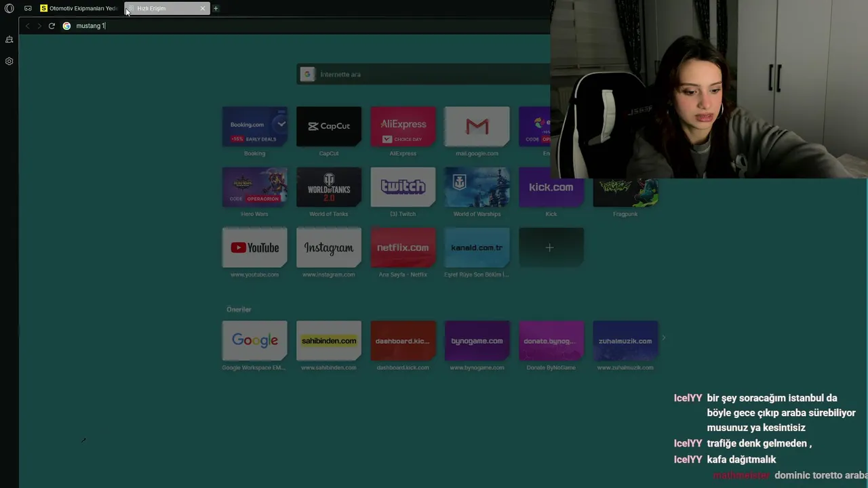The image size is (868, 488).
Task: Open the CapCut speed dial tile
Action: tap(329, 126)
